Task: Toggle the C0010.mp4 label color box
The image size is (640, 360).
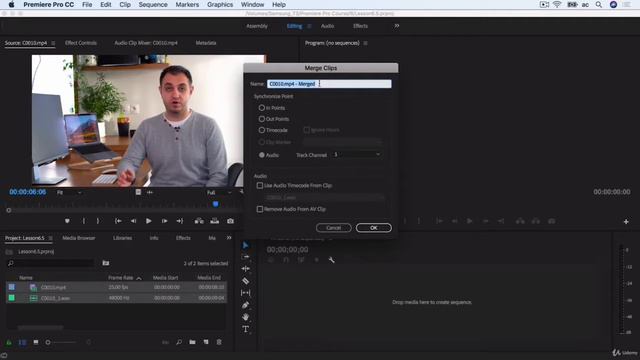Action: (11, 287)
